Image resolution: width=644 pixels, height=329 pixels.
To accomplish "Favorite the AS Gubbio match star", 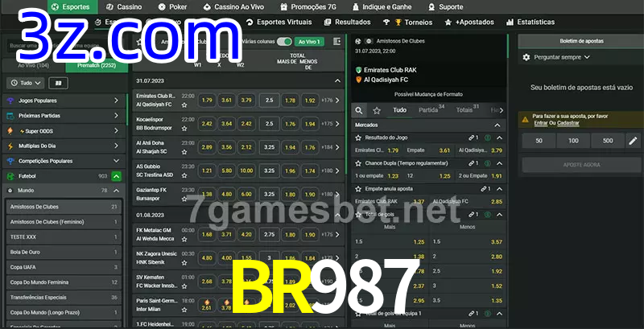I will tap(184, 175).
